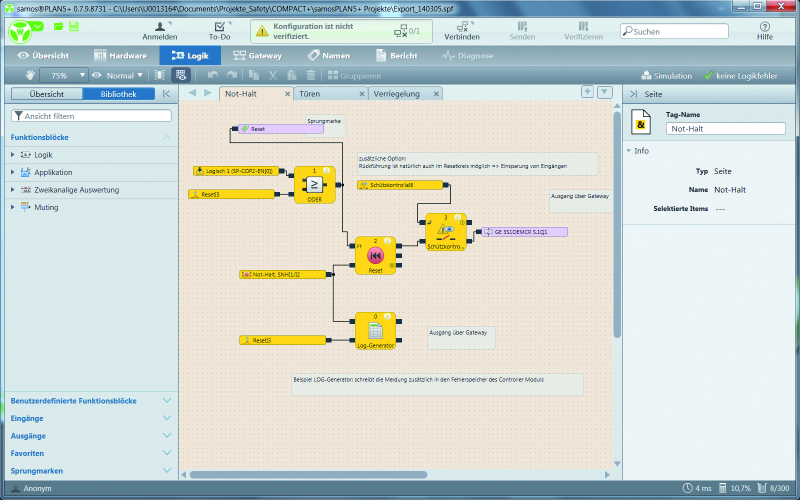Start the Simulation button

(x=666, y=75)
